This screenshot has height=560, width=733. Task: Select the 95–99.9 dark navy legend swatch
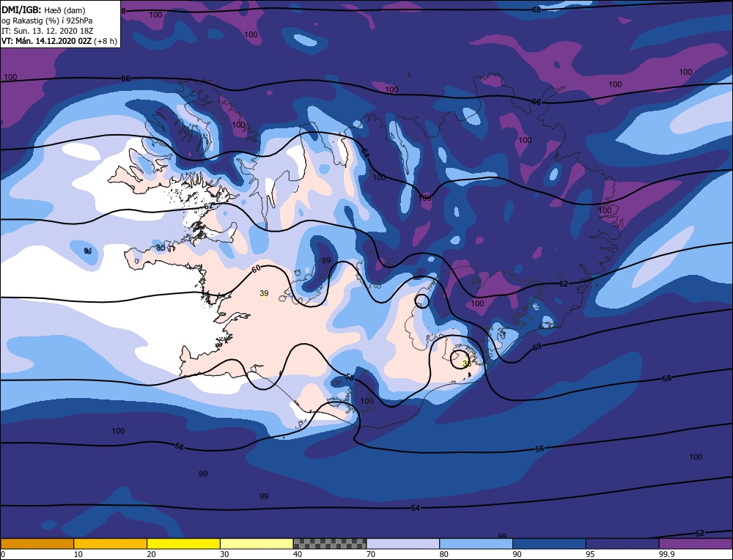pos(622,543)
